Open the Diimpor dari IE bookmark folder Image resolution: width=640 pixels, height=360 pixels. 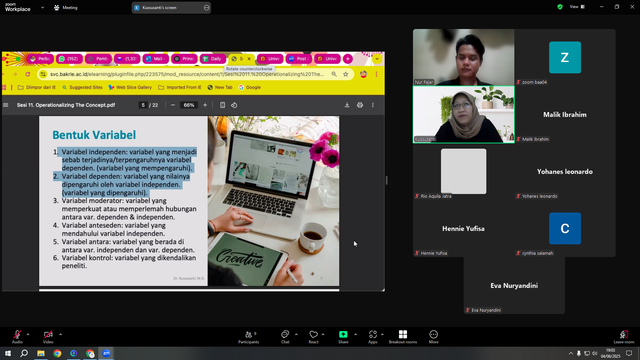37,87
